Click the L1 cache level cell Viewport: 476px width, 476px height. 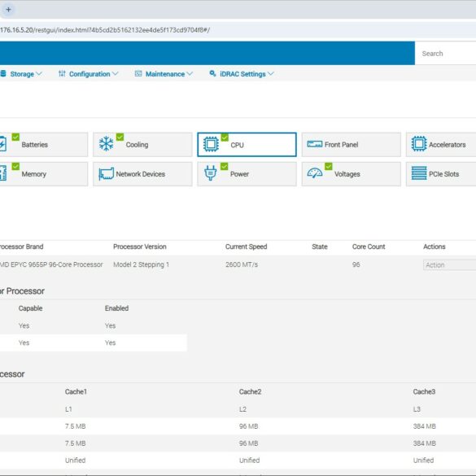[68, 409]
